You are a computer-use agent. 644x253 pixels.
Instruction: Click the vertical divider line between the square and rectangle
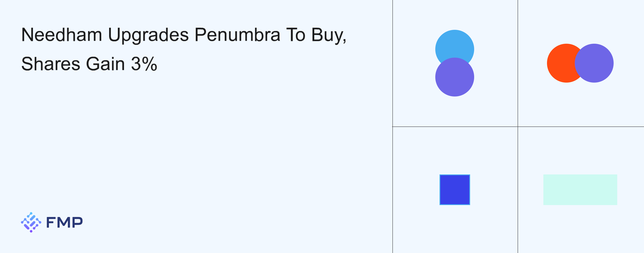518,190
